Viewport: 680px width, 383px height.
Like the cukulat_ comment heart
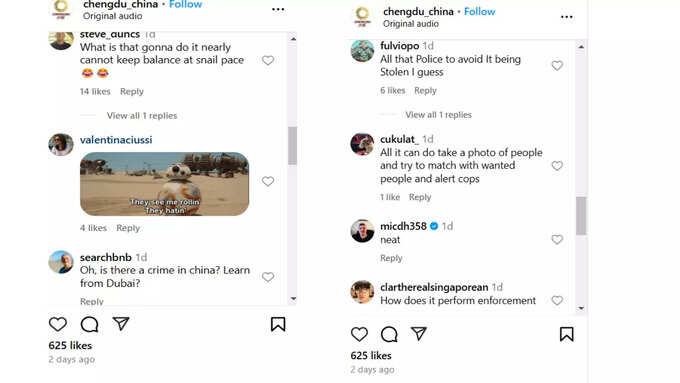[x=557, y=166]
